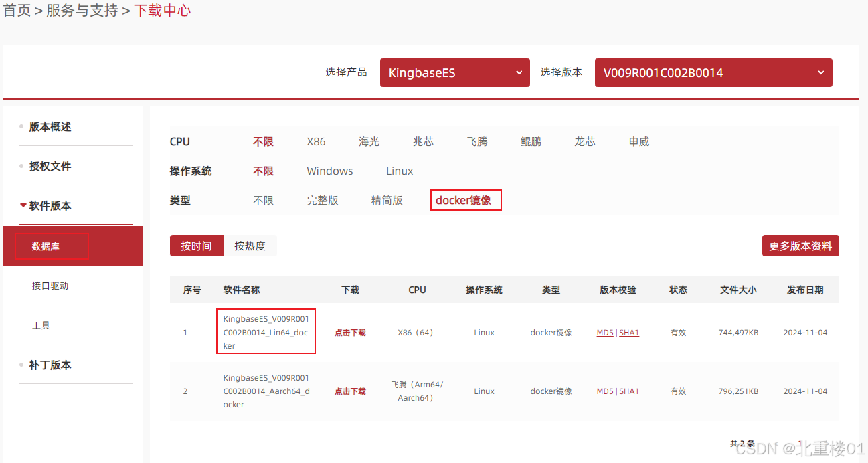This screenshot has width=868, height=463.
Task: Click the 软件名称 column header
Action: (242, 290)
